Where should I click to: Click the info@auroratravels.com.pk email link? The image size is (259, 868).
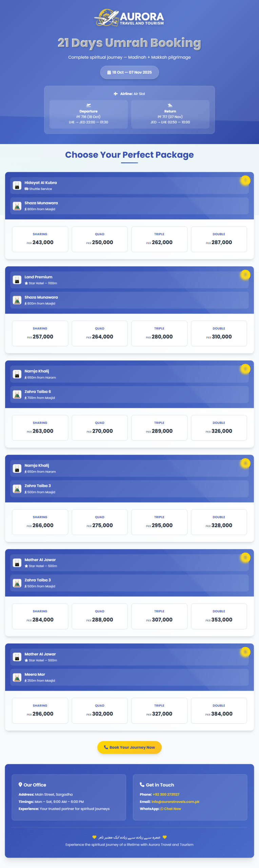(x=175, y=802)
